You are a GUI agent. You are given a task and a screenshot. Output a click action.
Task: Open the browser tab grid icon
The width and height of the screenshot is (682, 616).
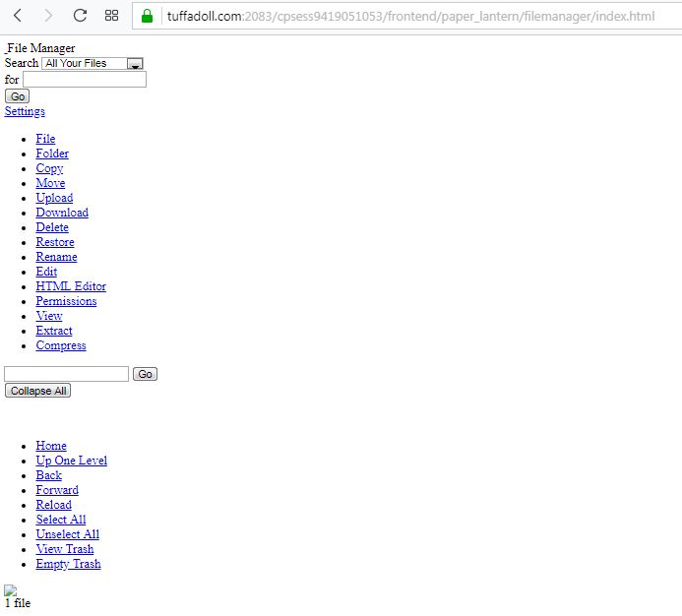click(112, 16)
